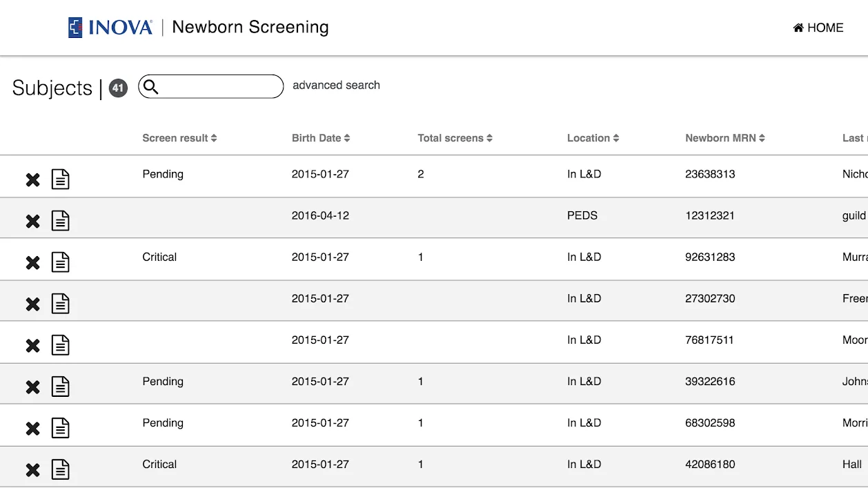This screenshot has width=868, height=488.
Task: Click the Newborn Screening title
Action: (x=250, y=27)
